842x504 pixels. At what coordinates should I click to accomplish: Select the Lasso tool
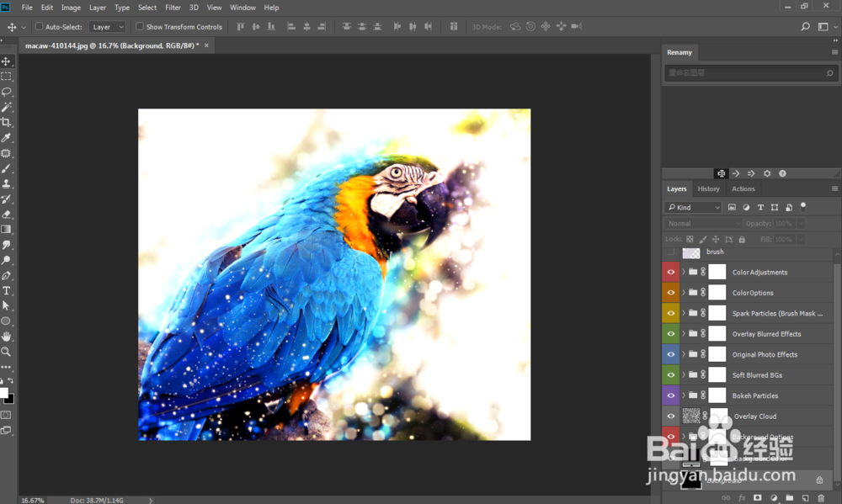(7, 92)
